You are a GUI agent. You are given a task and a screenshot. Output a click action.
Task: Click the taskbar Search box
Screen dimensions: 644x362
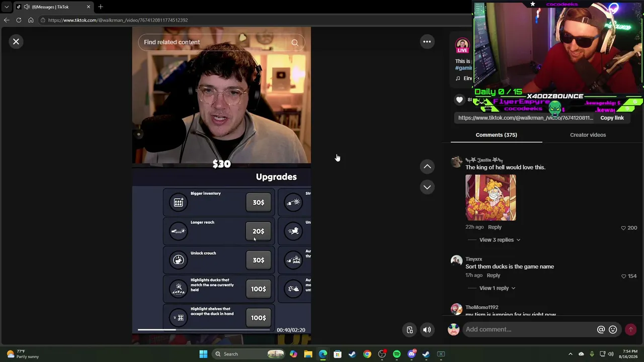click(x=248, y=354)
